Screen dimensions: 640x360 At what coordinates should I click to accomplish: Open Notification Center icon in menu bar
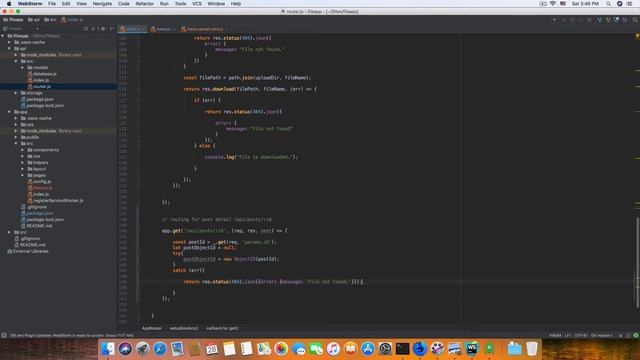[630, 4]
